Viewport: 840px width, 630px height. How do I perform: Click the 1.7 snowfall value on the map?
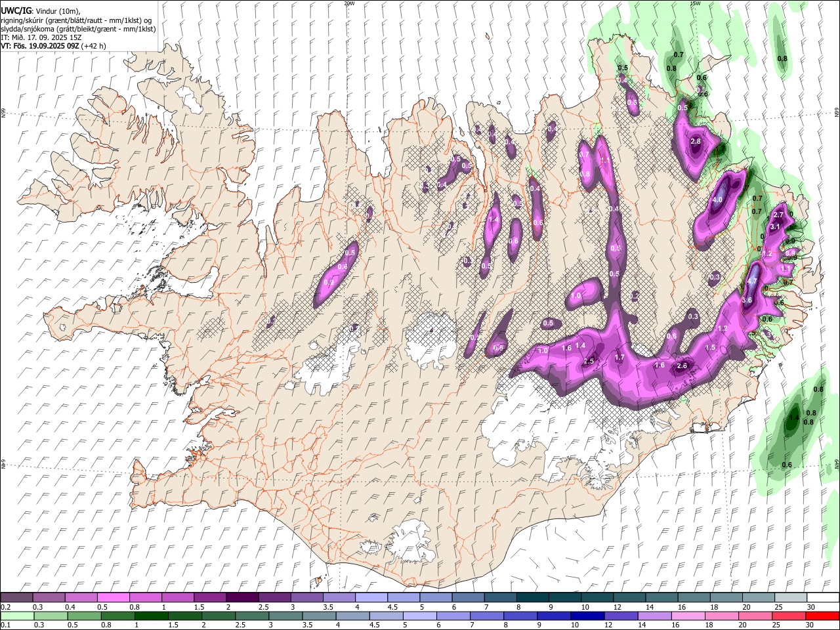[x=619, y=358]
